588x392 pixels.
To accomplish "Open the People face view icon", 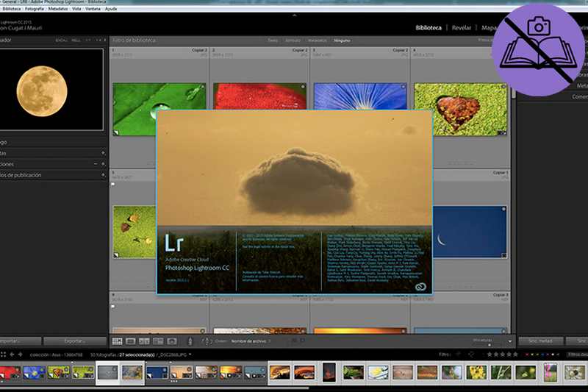I will pyautogui.click(x=172, y=341).
